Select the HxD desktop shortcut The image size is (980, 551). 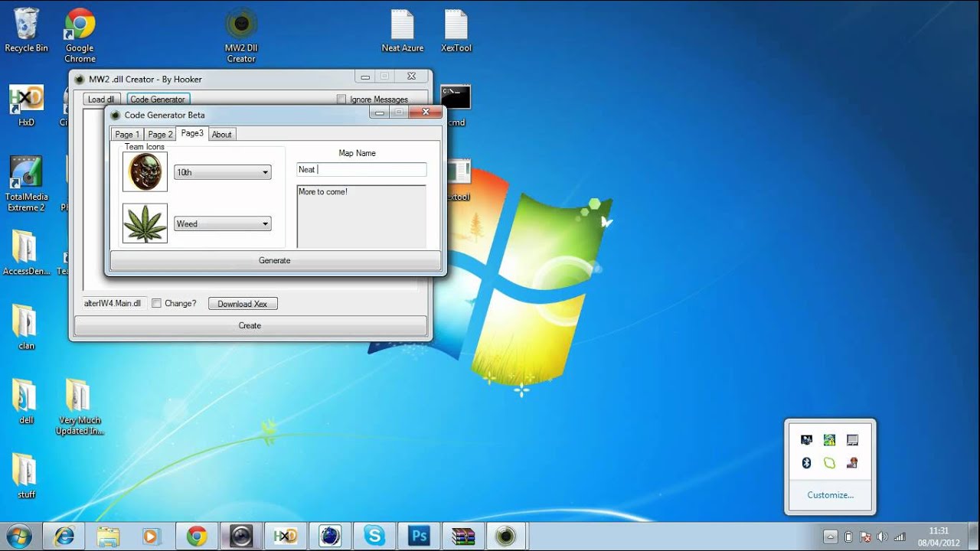click(26, 105)
